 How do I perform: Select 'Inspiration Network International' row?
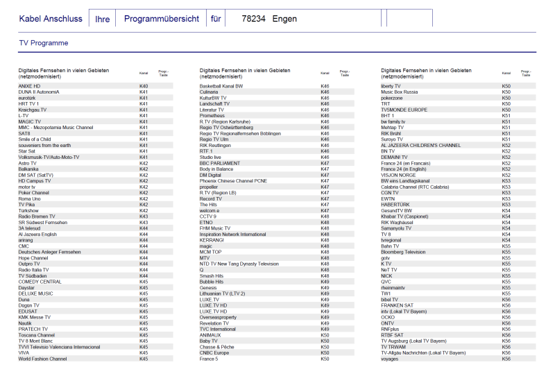[277, 235]
